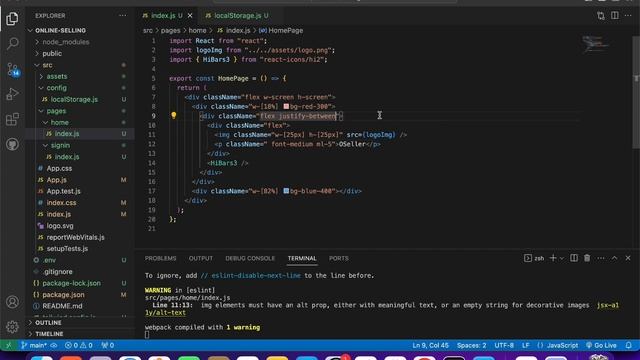Open editor more actions ellipsis
Image resolution: width=640 pixels, height=360 pixels.
click(628, 16)
